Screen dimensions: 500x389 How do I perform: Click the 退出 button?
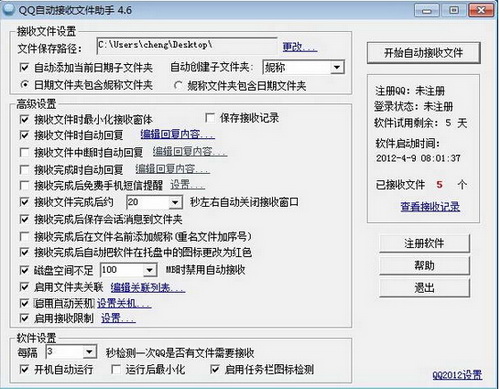tap(424, 288)
